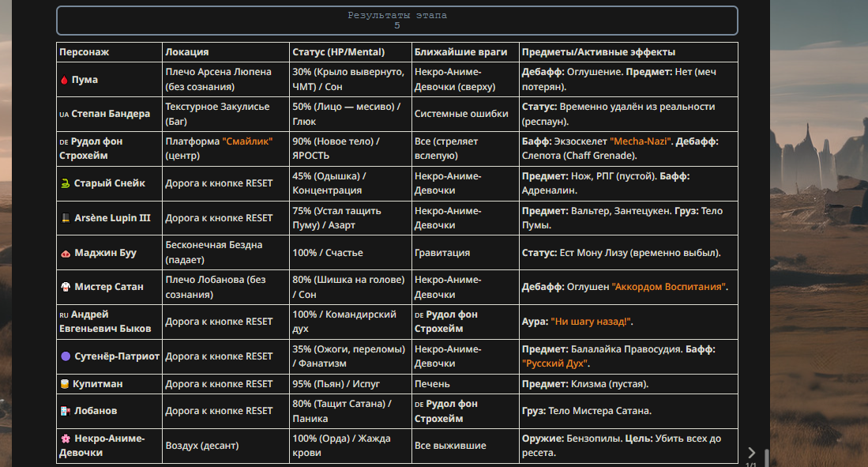The width and height of the screenshot is (868, 467).
Task: Click the Персонаж column header
Action: 84,52
